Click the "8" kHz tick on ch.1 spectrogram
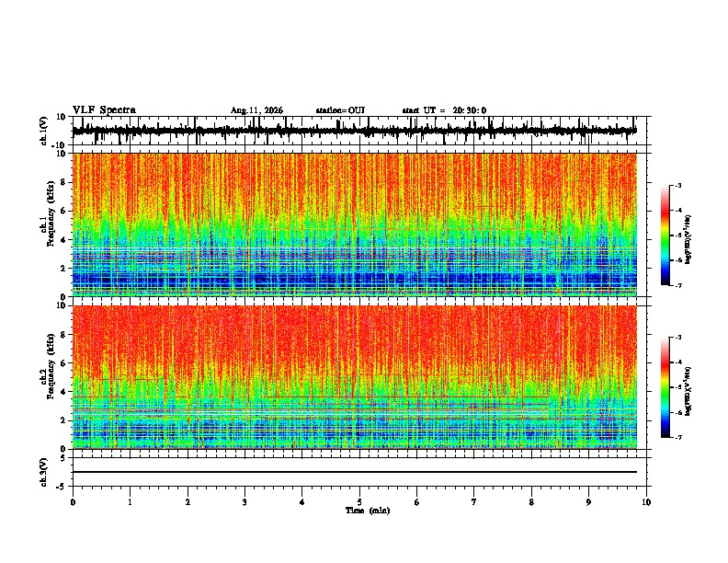The height and width of the screenshot is (563, 728). 63,182
